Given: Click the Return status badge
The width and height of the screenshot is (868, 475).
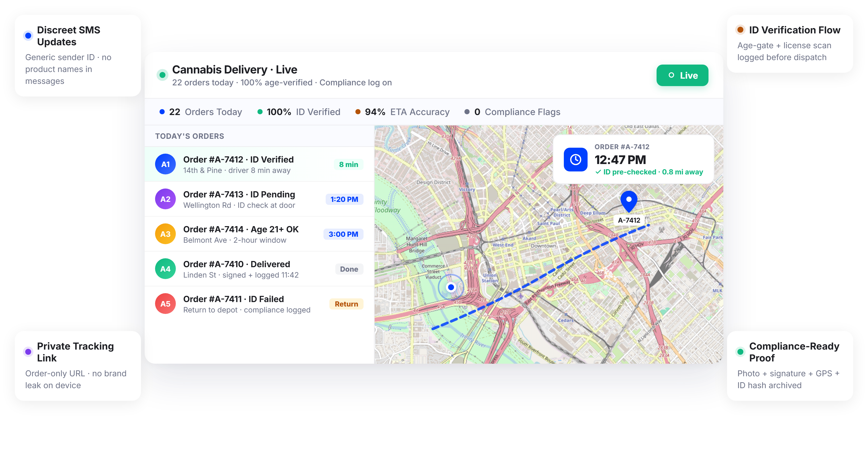Looking at the screenshot, I should tap(346, 304).
